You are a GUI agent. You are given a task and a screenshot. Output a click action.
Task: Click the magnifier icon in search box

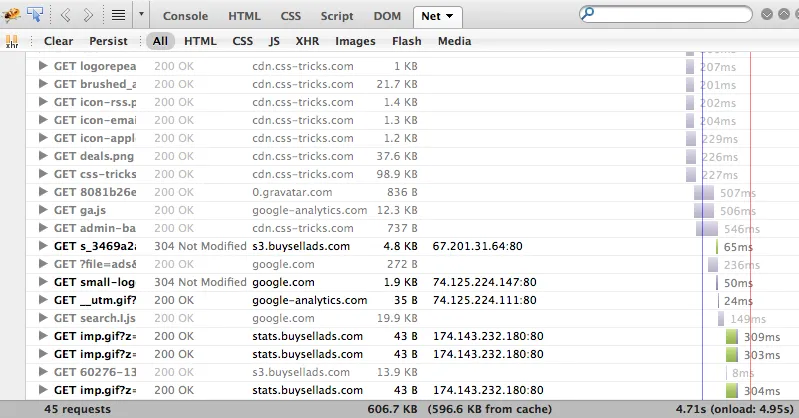pyautogui.click(x=587, y=13)
